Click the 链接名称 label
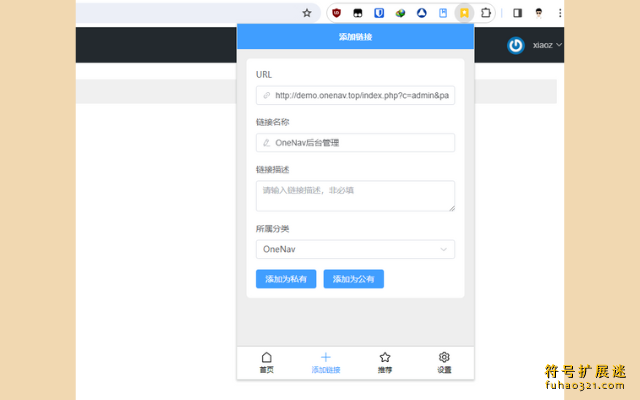This screenshot has width=640, height=400. click(272, 122)
